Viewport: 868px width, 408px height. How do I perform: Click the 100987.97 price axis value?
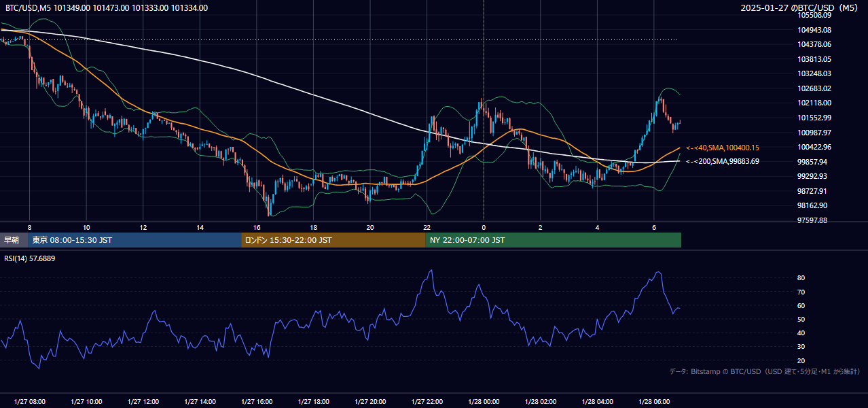[814, 133]
